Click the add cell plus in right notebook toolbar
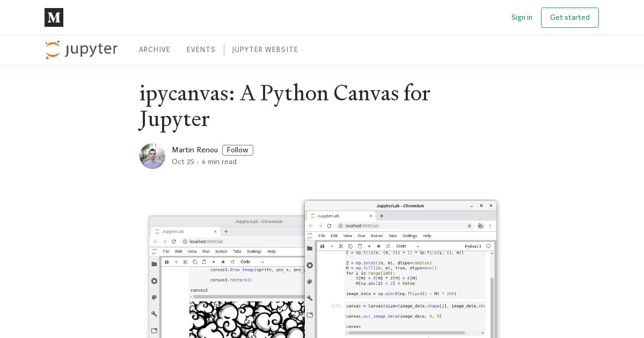644x338 pixels. click(x=332, y=246)
